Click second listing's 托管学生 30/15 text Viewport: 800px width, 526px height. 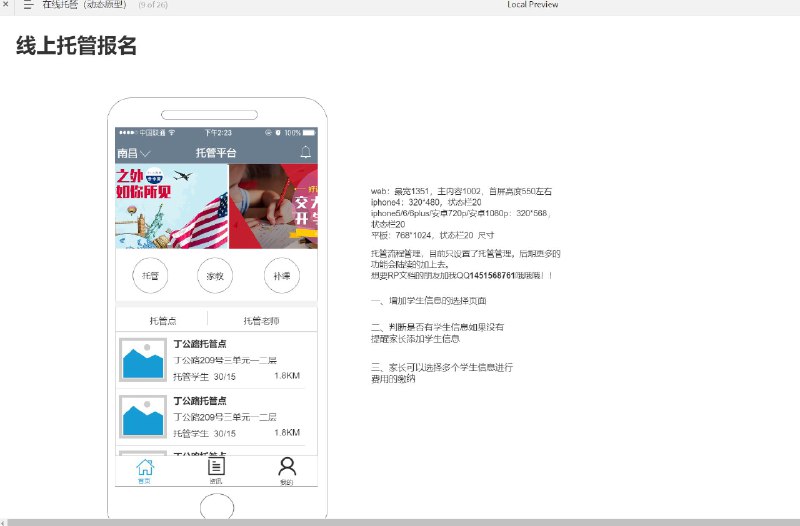coord(204,434)
